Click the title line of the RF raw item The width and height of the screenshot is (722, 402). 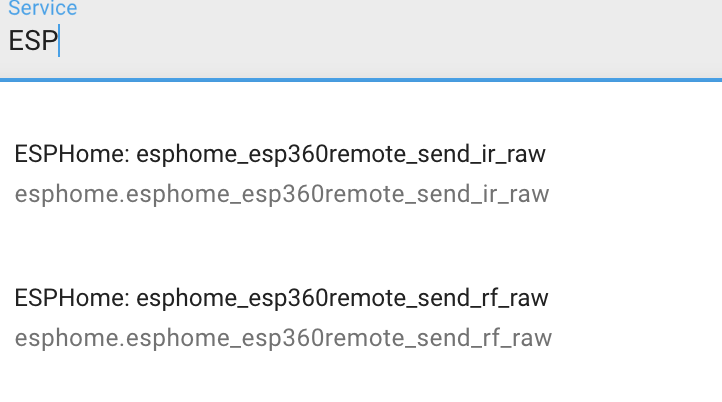281,298
